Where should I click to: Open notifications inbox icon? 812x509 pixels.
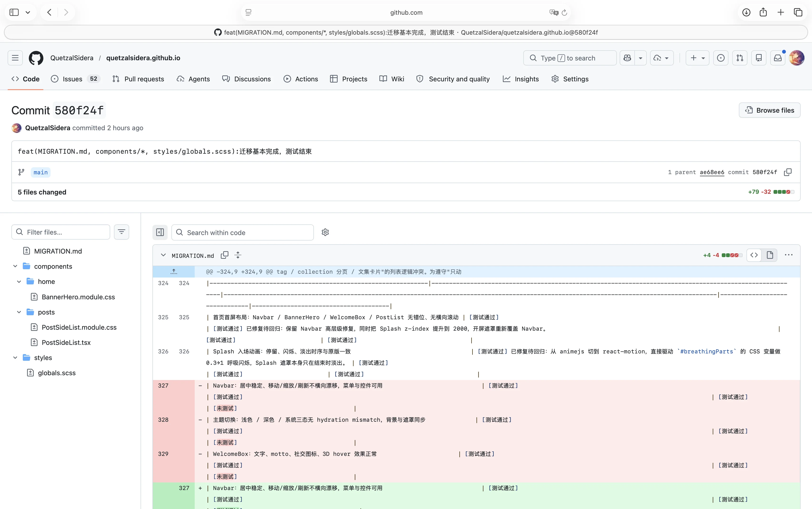pos(778,58)
